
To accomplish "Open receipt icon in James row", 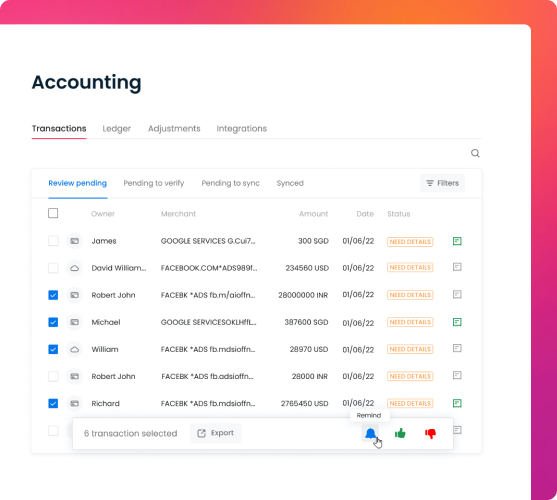I will (457, 241).
